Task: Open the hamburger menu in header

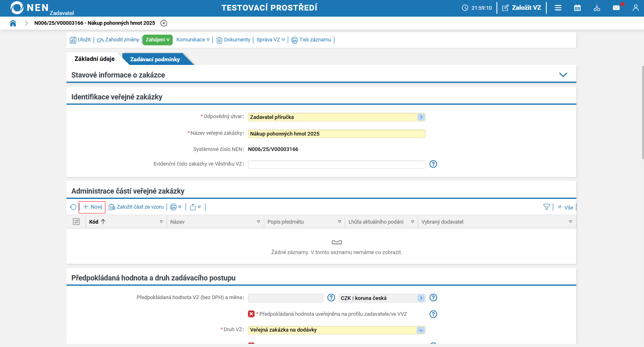Action: (x=558, y=8)
